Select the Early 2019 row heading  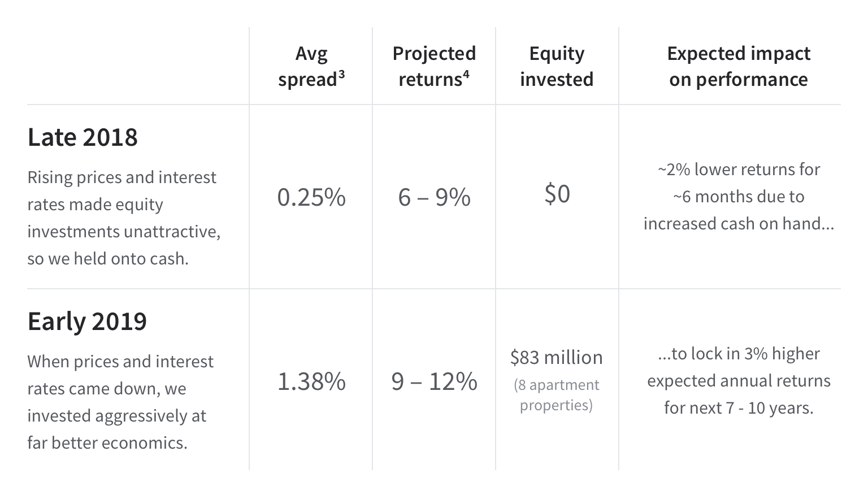point(87,322)
